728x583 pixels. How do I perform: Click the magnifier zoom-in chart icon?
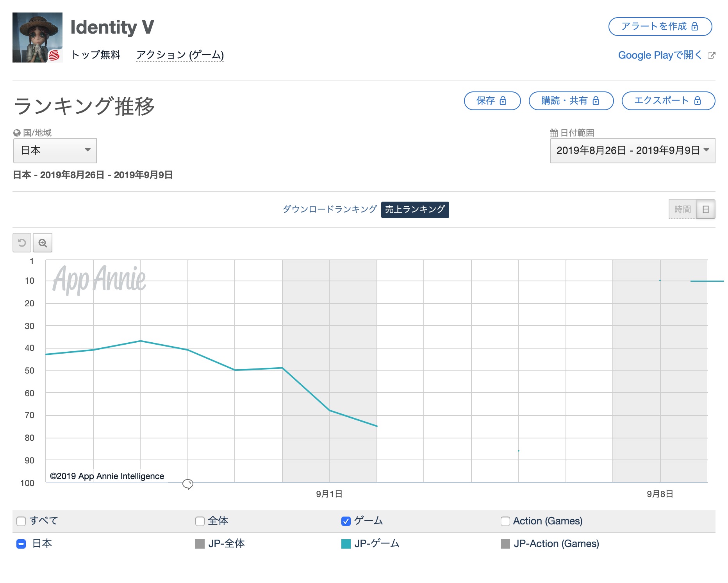[x=43, y=243]
